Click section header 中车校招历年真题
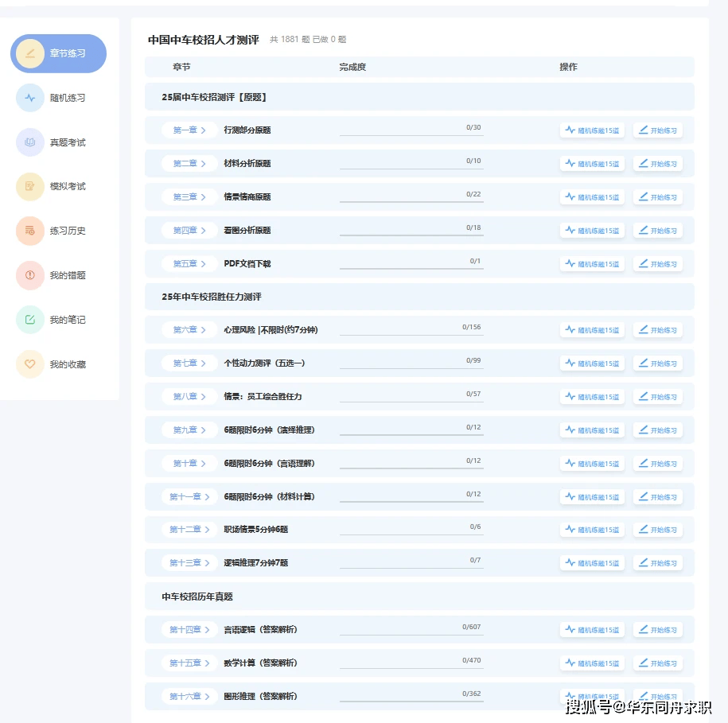Image resolution: width=728 pixels, height=723 pixels. 197,597
